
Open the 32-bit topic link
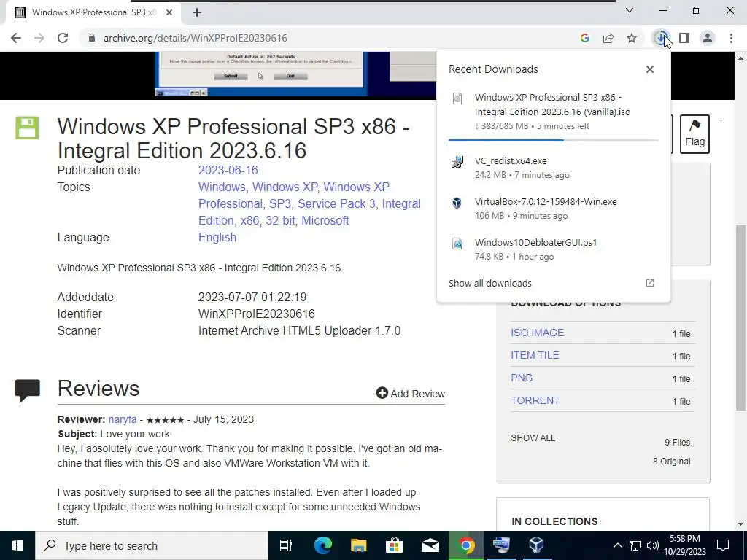(x=280, y=220)
